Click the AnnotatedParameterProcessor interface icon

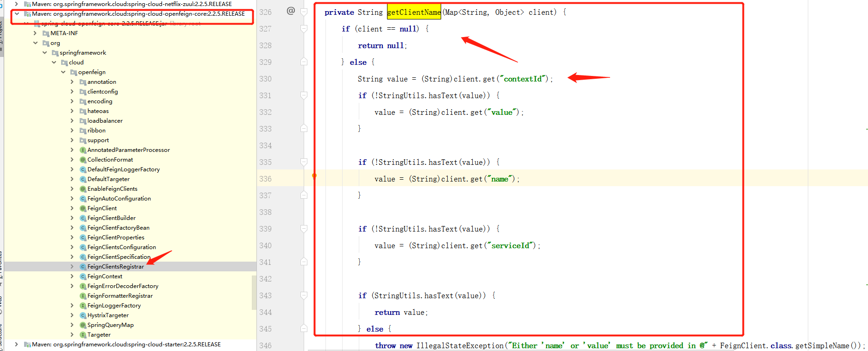[83, 150]
